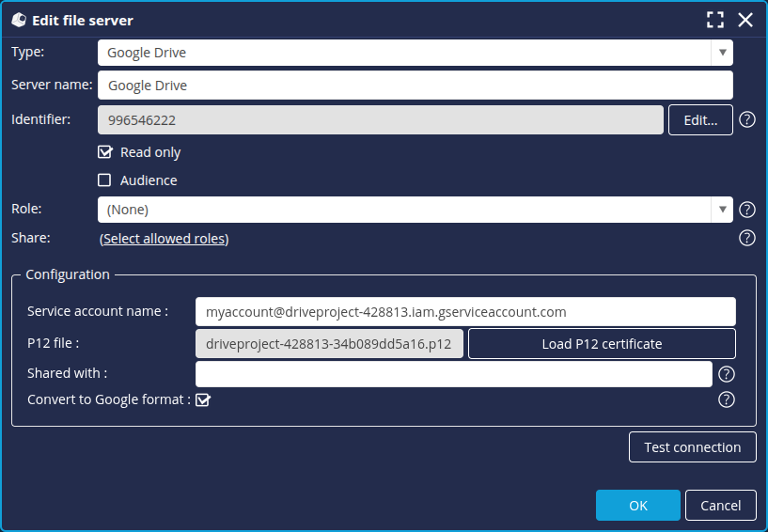768x532 pixels.
Task: Click the Service account name field
Action: 465,311
